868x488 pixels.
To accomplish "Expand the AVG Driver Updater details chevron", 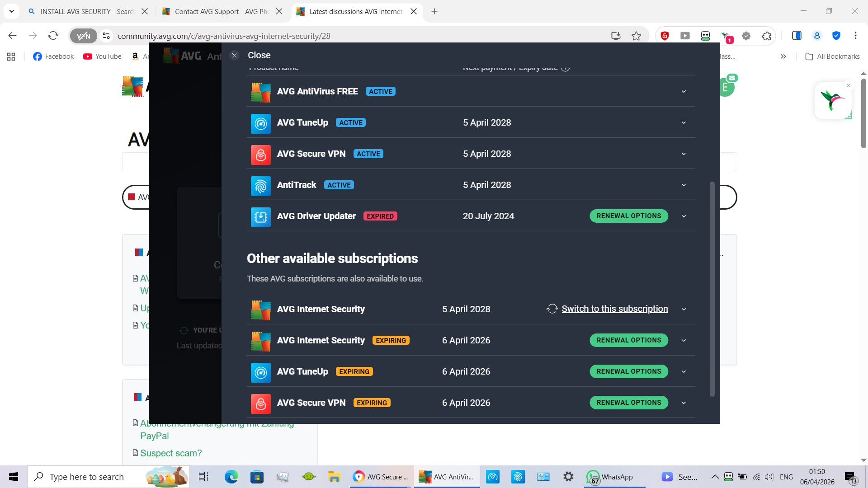I will [684, 216].
